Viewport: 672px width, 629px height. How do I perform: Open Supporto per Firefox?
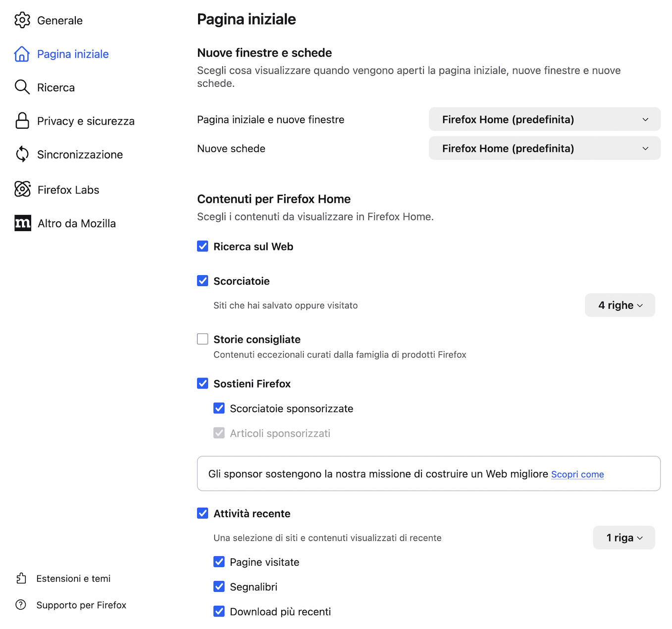(x=81, y=604)
